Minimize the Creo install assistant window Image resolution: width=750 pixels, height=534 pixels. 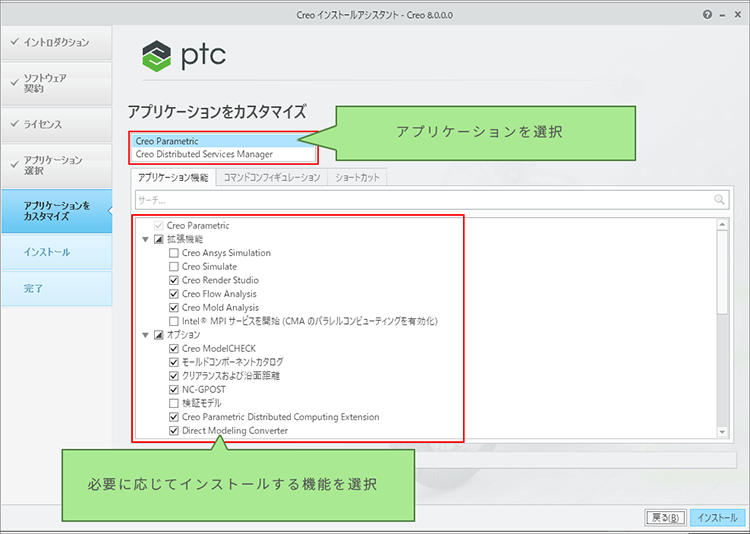point(723,15)
